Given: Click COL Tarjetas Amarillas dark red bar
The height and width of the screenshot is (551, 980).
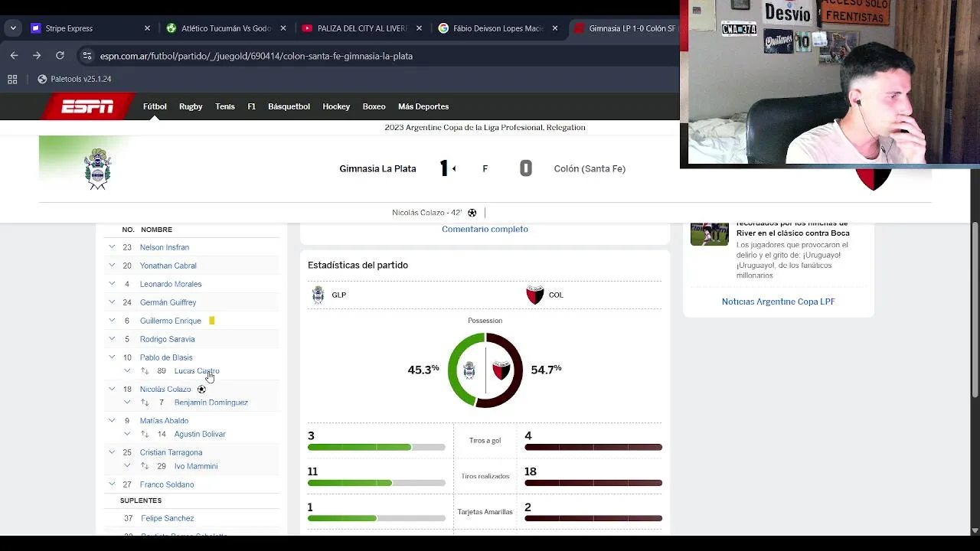Looking at the screenshot, I should pos(593,518).
